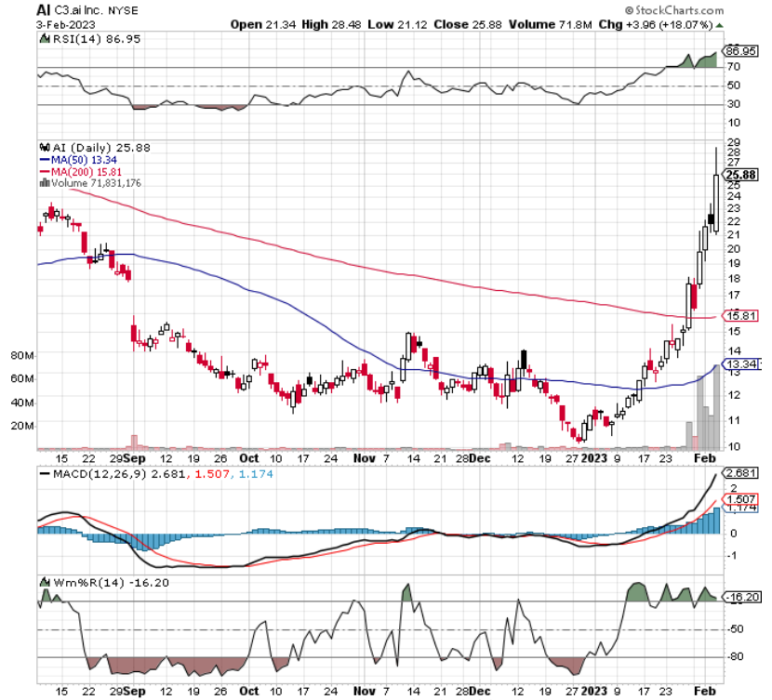Click the 2023 label on price chart axis
Viewport: 772px width, 700px height.
pos(593,458)
